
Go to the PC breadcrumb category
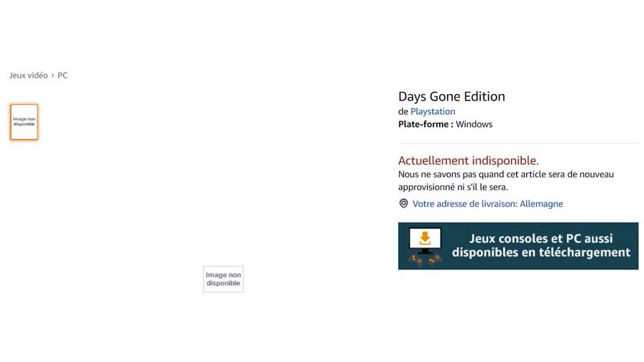click(x=63, y=75)
